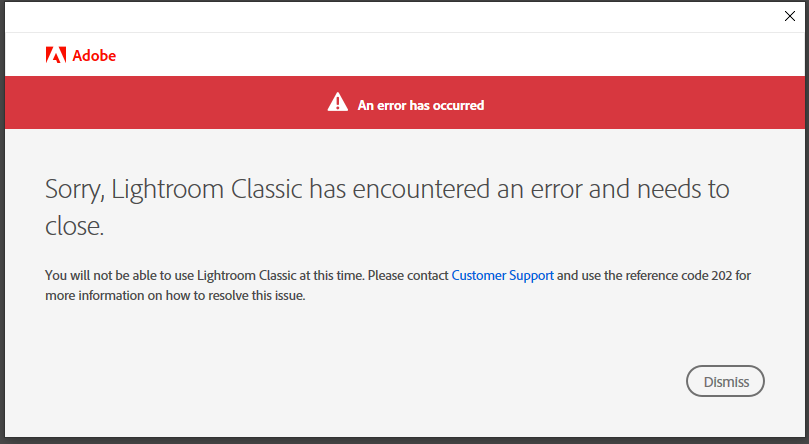Open the Customer Support link
Screen dimensions: 809x444
pos(503,275)
